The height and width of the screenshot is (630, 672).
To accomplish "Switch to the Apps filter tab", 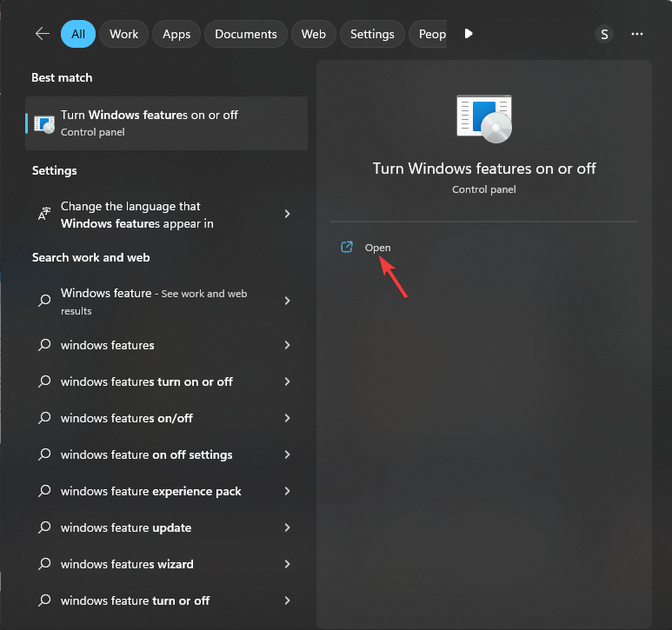I will point(176,34).
